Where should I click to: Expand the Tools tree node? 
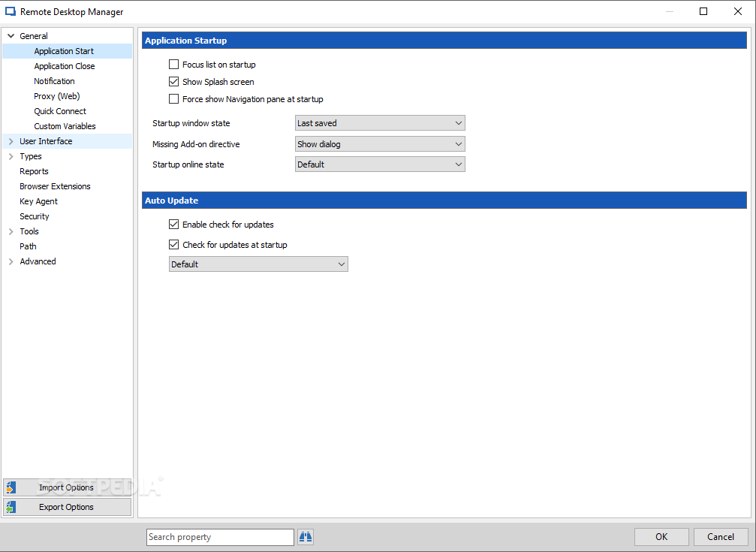click(11, 231)
